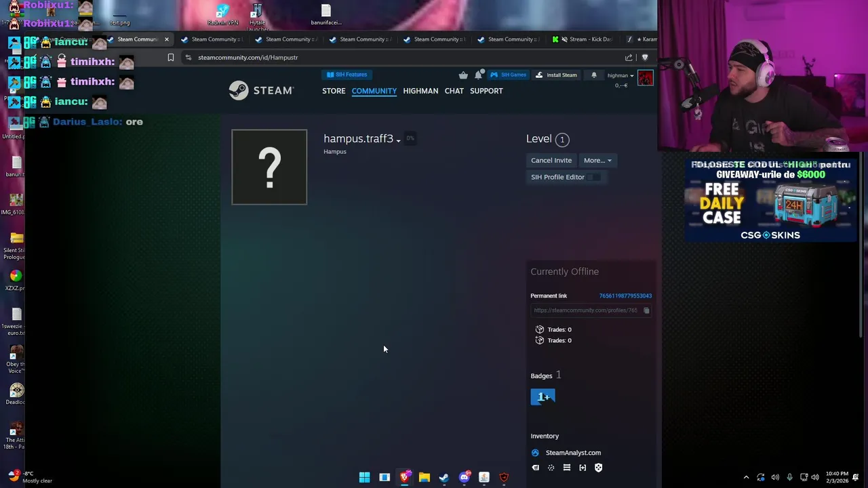Show hidden tray icons chevron
Viewport: 868px width, 488px height.
click(x=746, y=477)
